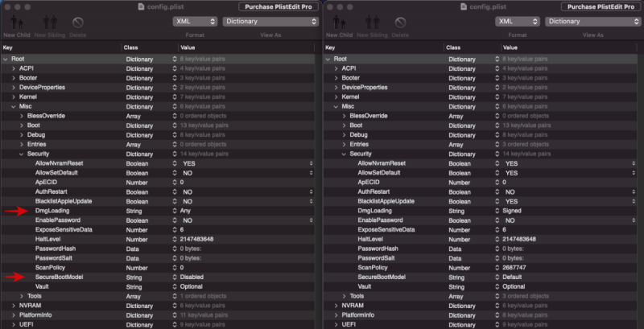
Task: Open class stepper for DmgLoading, left window
Action: click(x=175, y=211)
